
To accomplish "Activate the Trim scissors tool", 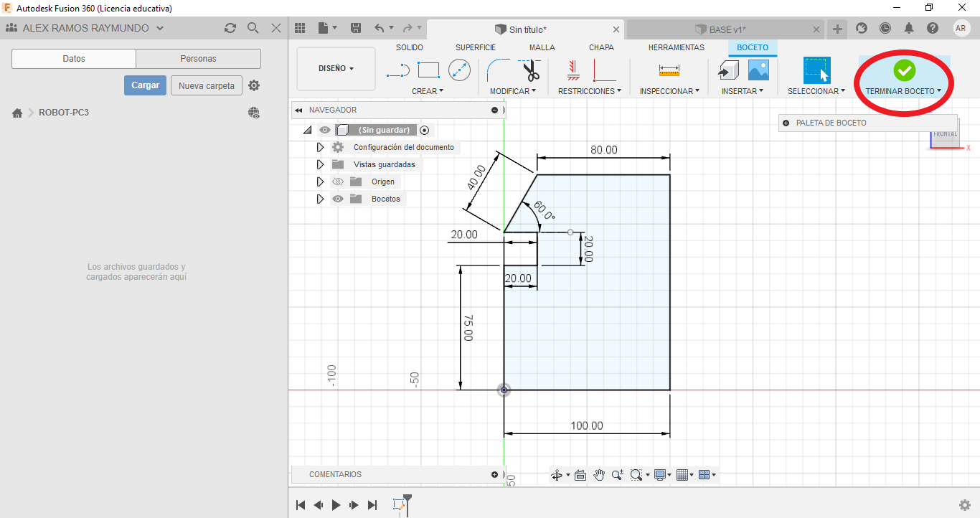I will point(531,71).
